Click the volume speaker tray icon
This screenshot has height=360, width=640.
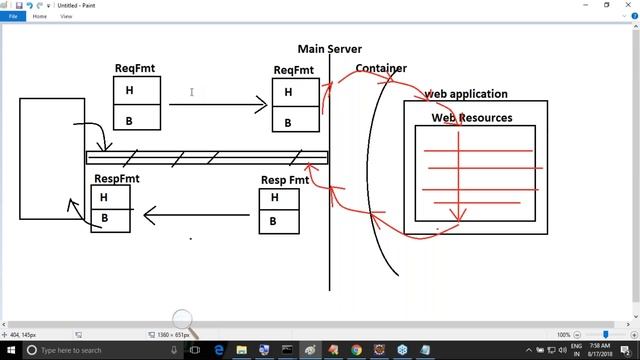pos(562,350)
